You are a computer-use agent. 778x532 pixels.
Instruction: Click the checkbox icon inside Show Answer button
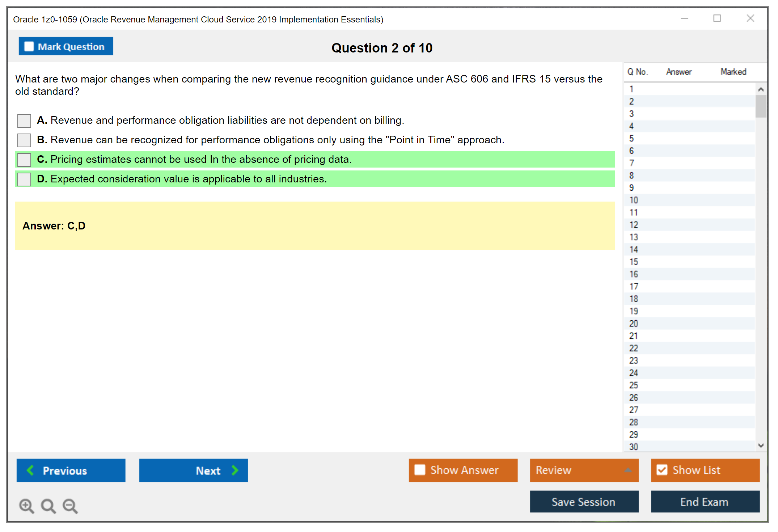click(420, 470)
